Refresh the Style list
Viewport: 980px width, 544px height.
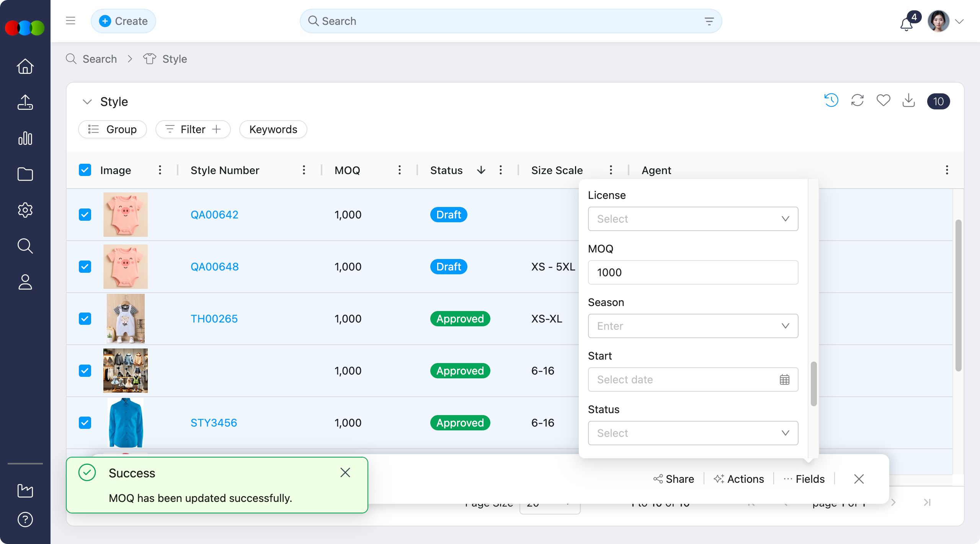pos(857,101)
